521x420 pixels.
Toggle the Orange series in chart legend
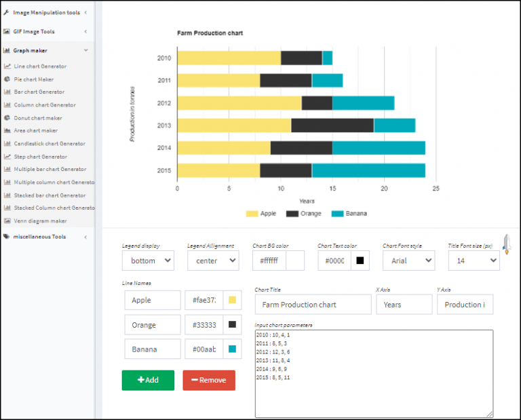(303, 214)
